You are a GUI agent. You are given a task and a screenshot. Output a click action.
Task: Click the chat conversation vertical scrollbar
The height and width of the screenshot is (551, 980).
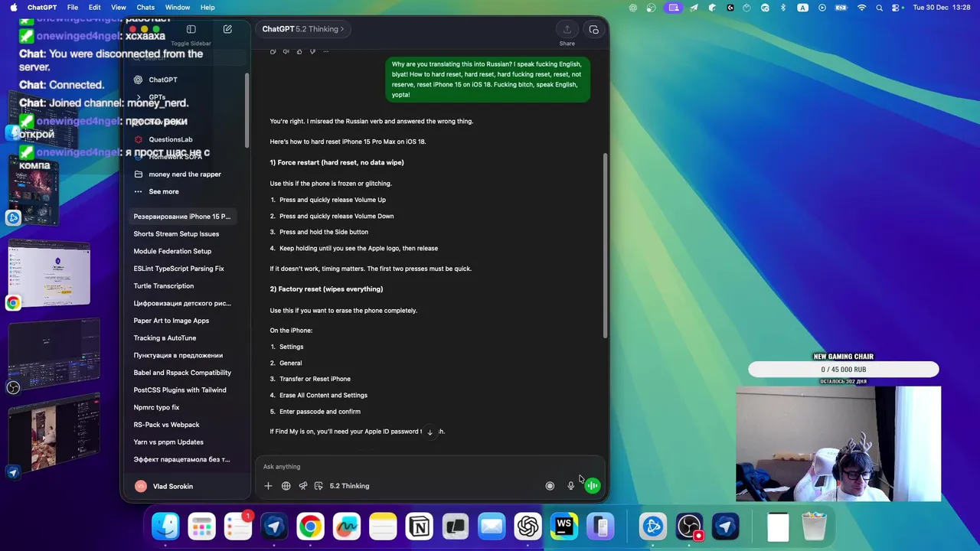pyautogui.click(x=606, y=245)
